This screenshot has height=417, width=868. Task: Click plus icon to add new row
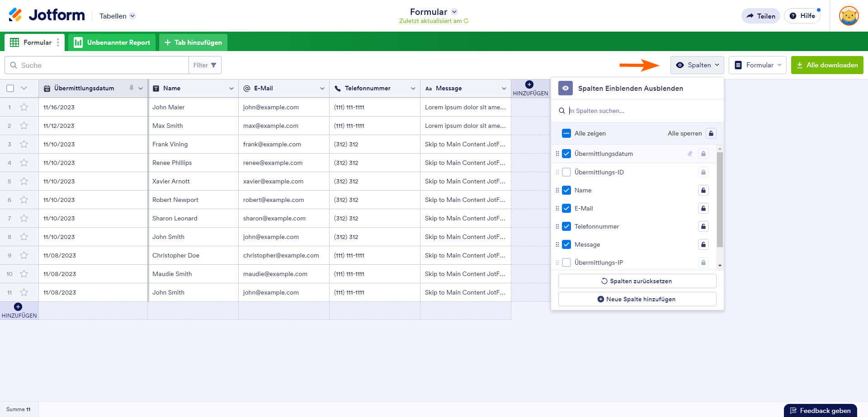point(18,307)
